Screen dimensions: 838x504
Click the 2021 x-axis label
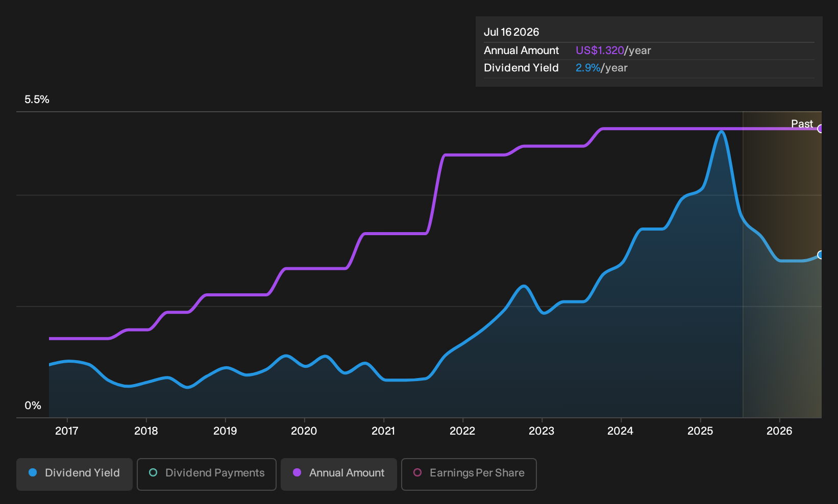(x=383, y=431)
